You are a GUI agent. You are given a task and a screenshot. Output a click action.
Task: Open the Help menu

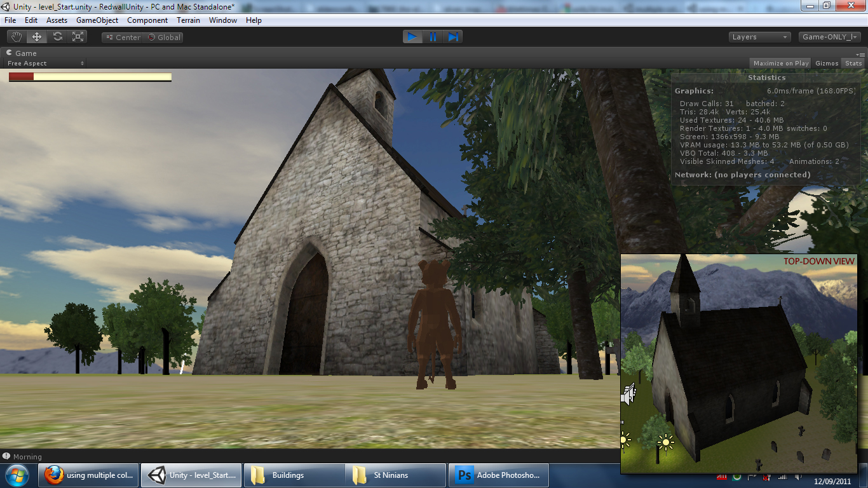[x=254, y=20]
